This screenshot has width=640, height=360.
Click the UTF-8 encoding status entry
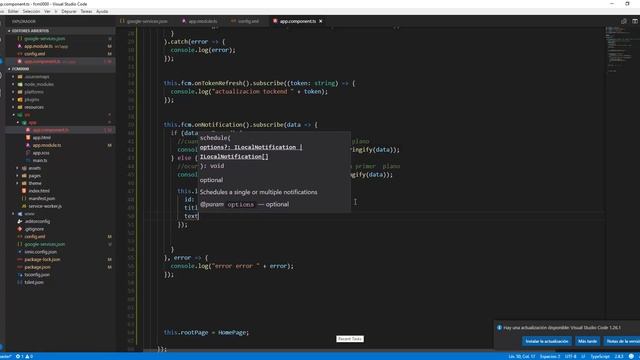tap(570, 357)
